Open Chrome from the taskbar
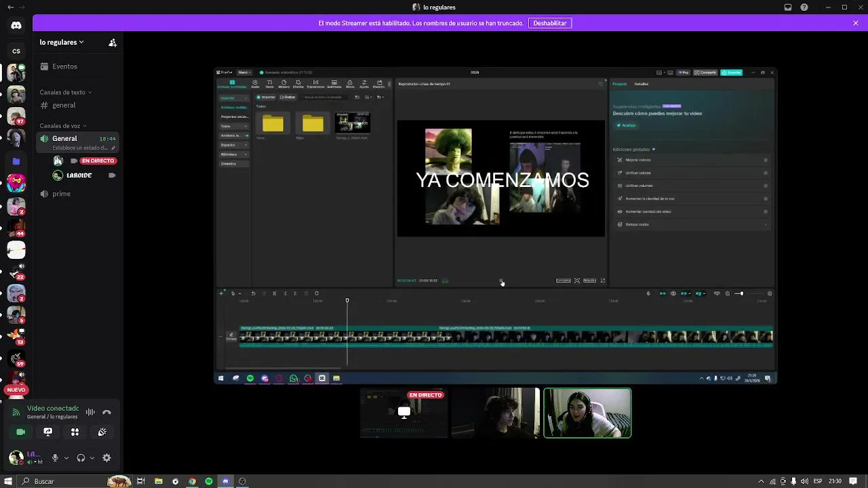 (192, 481)
